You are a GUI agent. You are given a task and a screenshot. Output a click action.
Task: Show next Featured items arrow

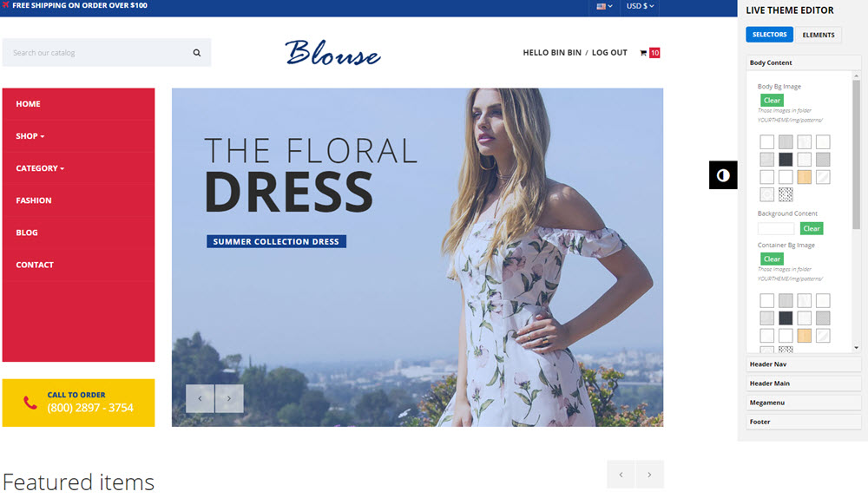pos(650,475)
